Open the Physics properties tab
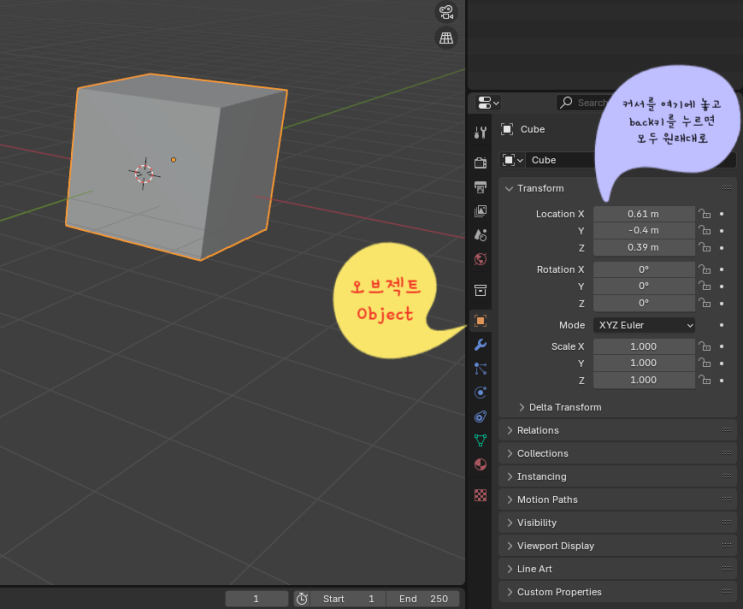743x609 pixels. (x=481, y=393)
